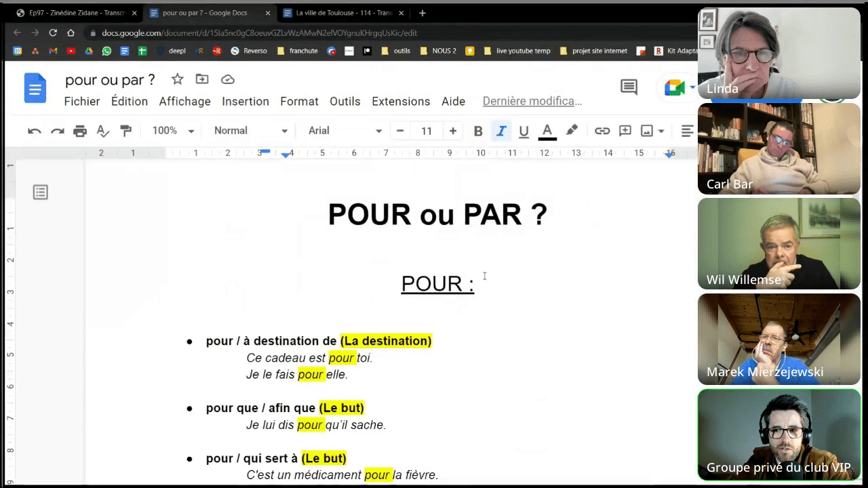
Task: Open the Dernière modification link
Action: [x=532, y=101]
